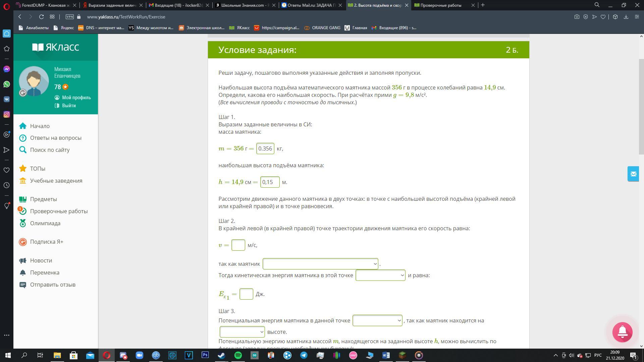The width and height of the screenshot is (644, 362).
Task: Toggle the VPN badge in the address bar
Action: [70, 17]
